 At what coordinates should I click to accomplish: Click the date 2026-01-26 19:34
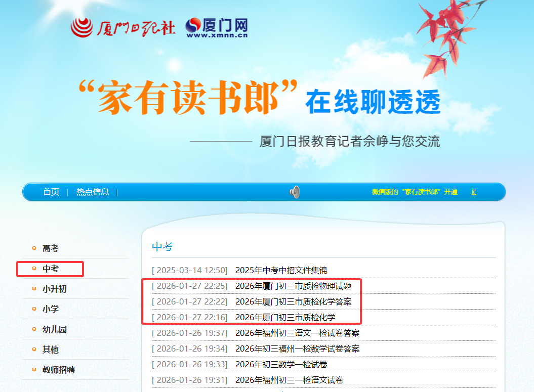(190, 349)
